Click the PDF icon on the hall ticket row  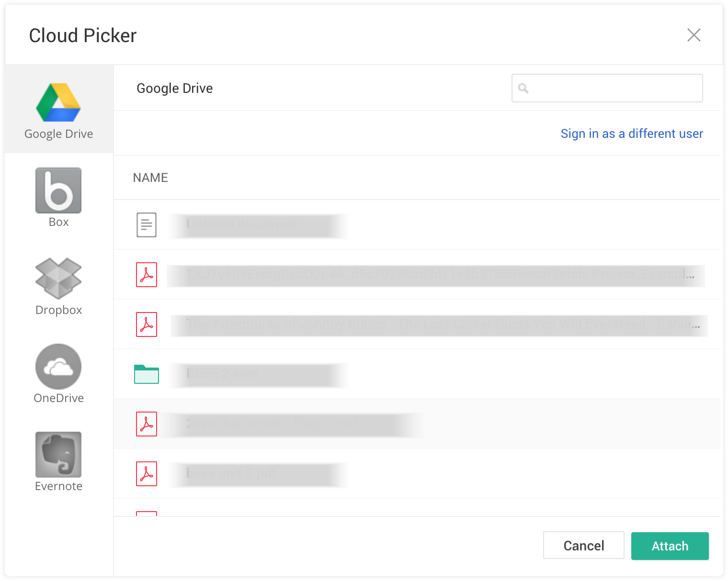pos(147,424)
